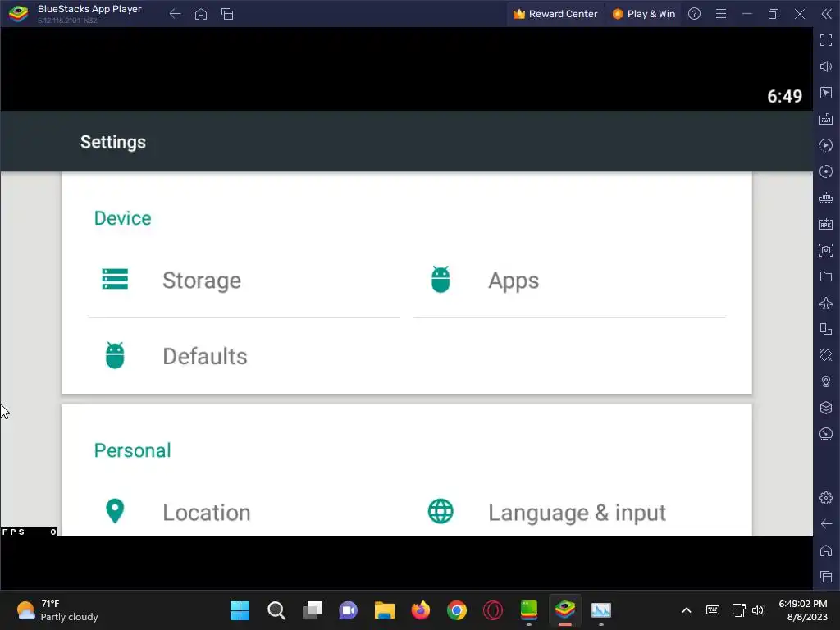Launch Chrome from the taskbar
This screenshot has height=630, width=840.
point(457,610)
